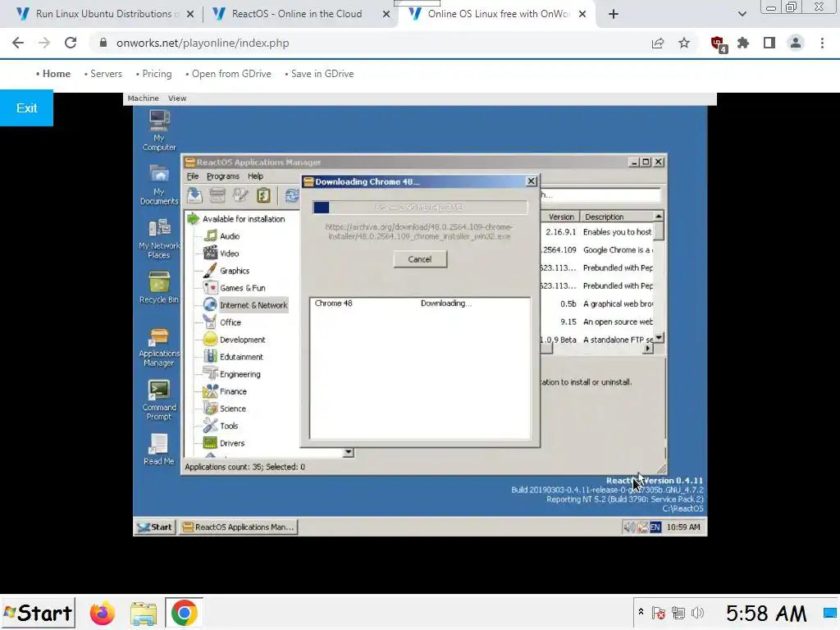
Task: Click the browser address bar
Action: (x=370, y=43)
